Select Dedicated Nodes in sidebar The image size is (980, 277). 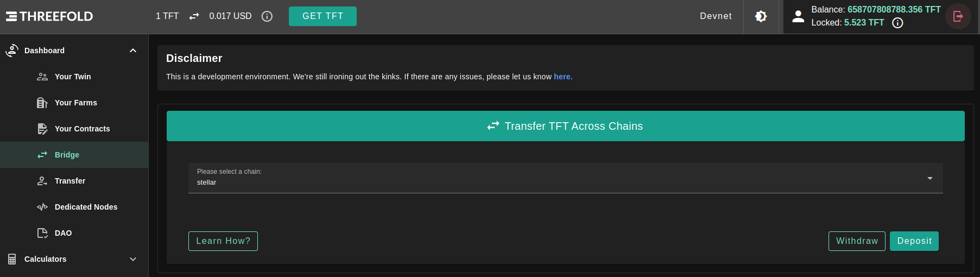[86, 207]
